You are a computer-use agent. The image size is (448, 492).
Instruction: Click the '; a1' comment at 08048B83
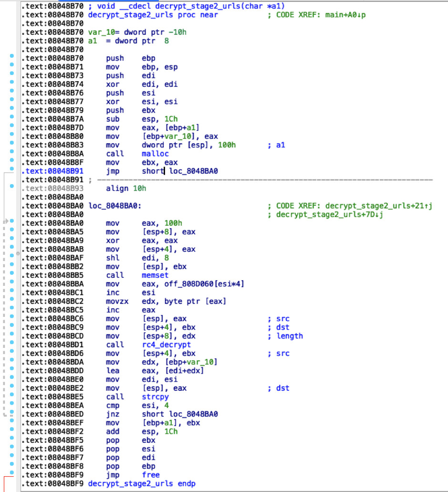click(x=276, y=145)
